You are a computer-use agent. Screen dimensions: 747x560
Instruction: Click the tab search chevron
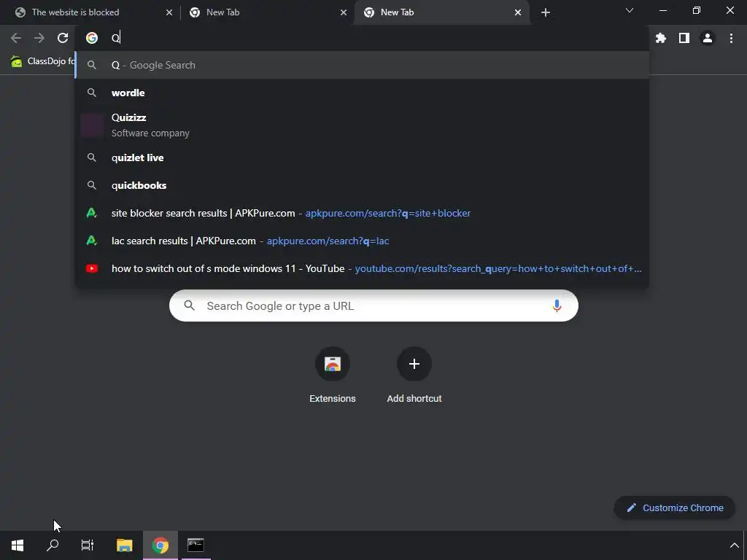630,10
